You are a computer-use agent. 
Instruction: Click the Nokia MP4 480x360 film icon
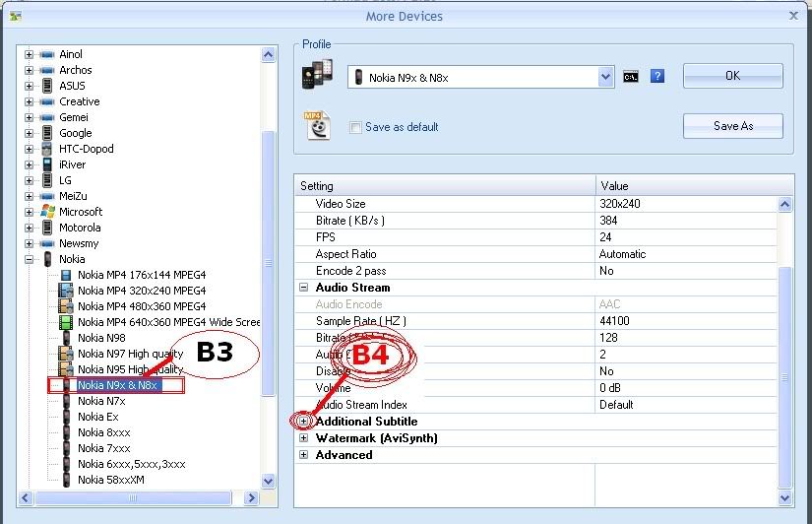[66, 306]
